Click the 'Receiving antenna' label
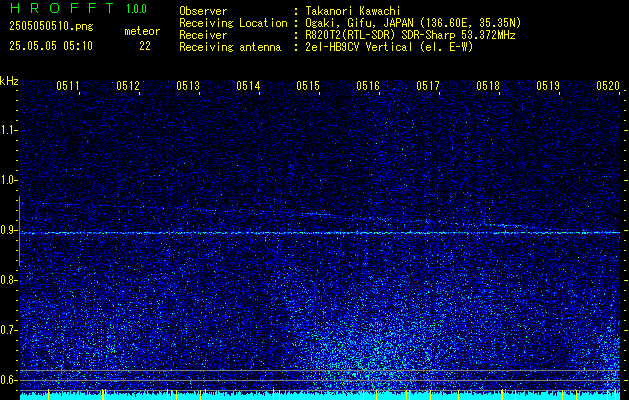Viewport: 629px width, 400px height. (x=230, y=47)
